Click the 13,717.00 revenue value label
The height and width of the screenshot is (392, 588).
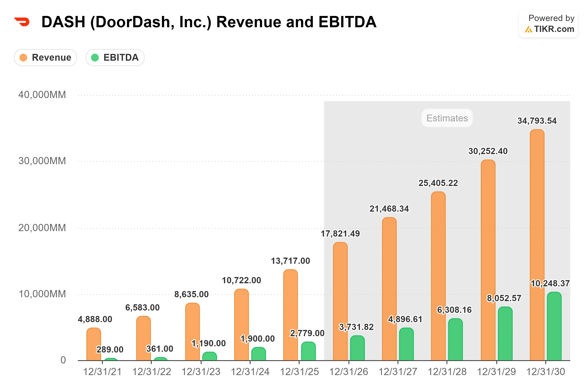290,261
